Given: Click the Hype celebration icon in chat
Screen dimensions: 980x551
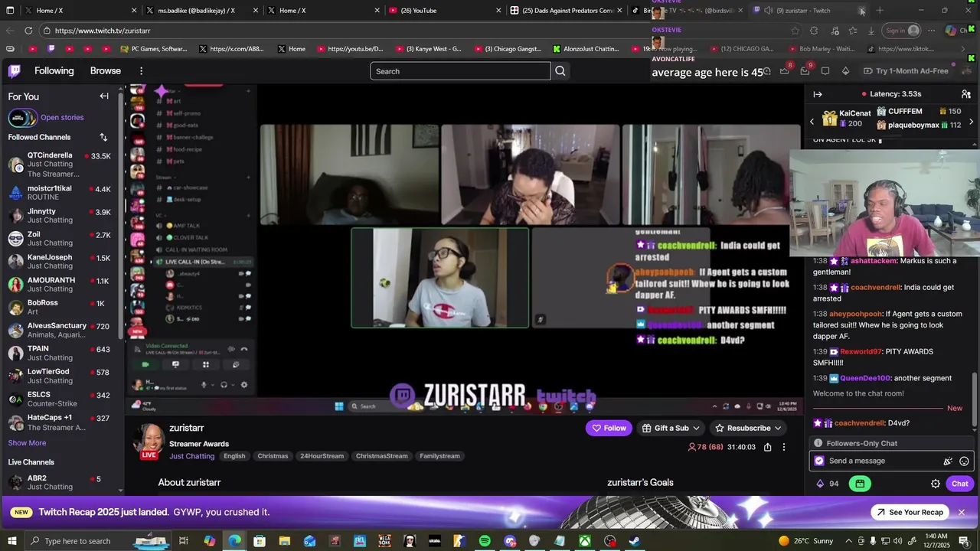Looking at the screenshot, I should [948, 461].
